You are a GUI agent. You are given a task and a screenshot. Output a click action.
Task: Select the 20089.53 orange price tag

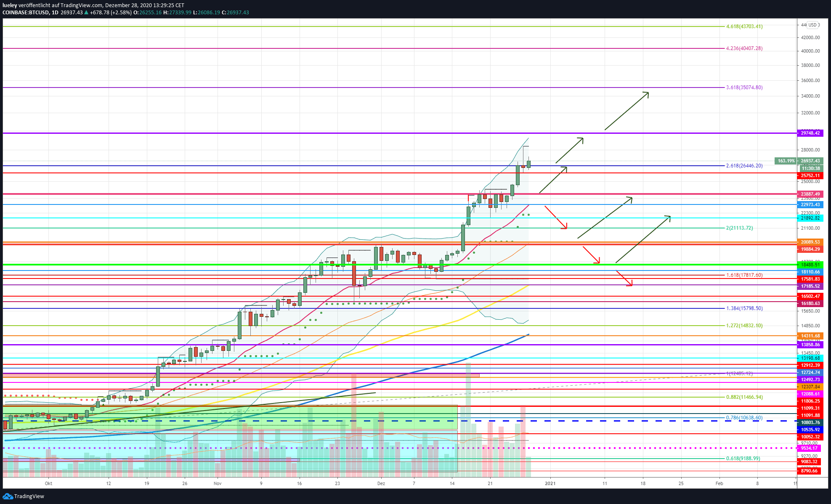pos(810,242)
